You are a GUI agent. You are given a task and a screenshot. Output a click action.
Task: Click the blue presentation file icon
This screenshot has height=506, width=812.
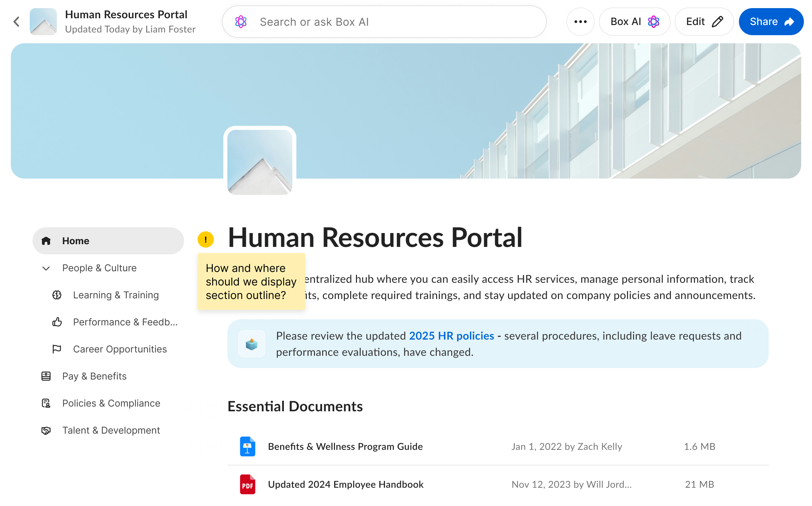(x=248, y=446)
